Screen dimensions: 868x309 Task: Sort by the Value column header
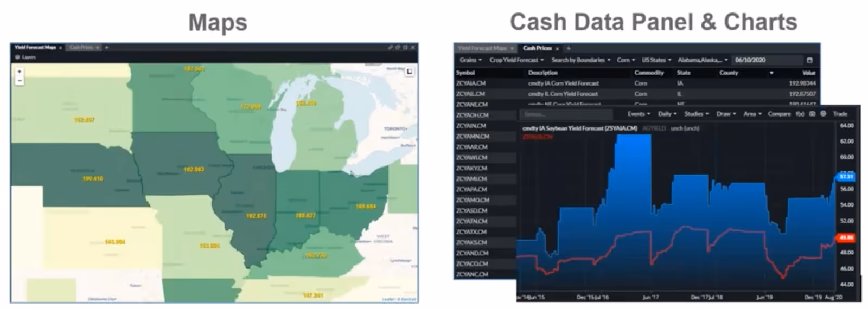(x=809, y=73)
